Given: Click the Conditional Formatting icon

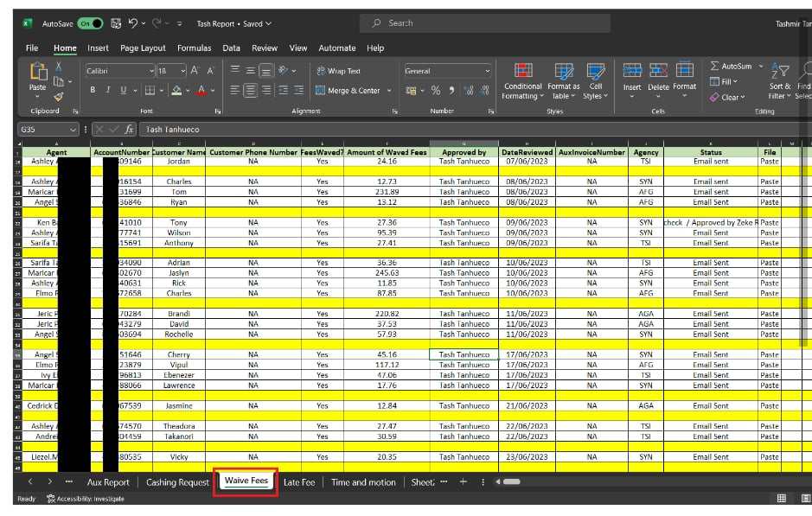Looking at the screenshot, I should click(522, 72).
